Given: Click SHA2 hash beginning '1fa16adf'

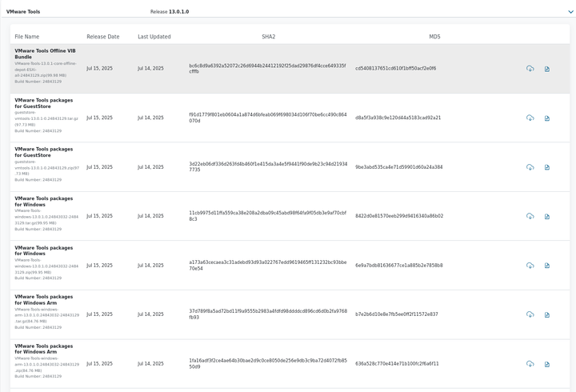Looking at the screenshot, I should coord(268,364).
